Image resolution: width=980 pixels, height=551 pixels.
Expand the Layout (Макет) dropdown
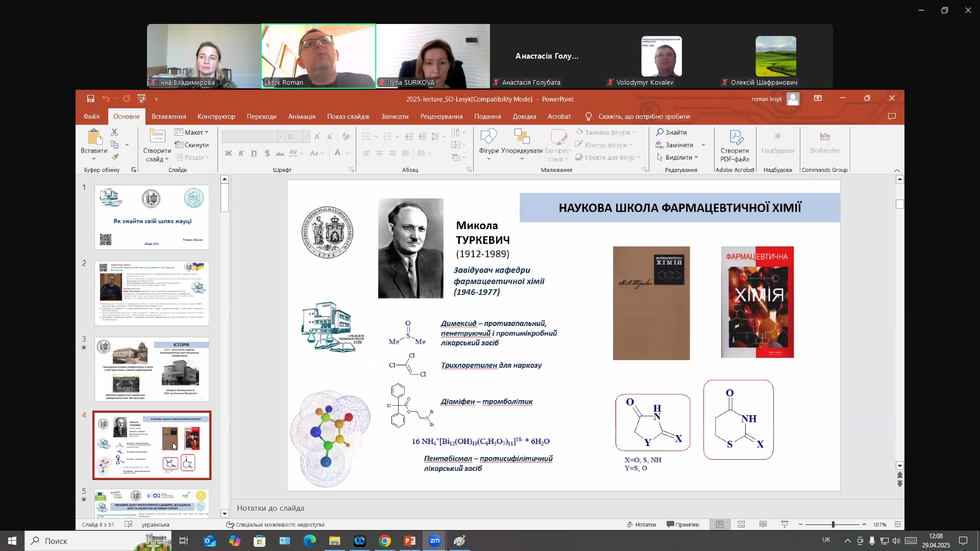[x=191, y=132]
